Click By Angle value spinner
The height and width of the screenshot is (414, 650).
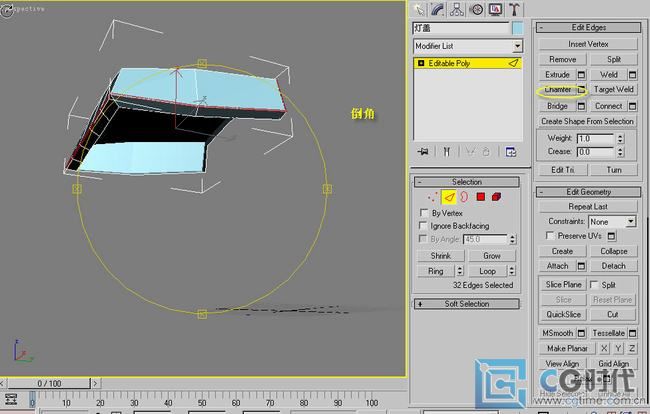click(513, 239)
